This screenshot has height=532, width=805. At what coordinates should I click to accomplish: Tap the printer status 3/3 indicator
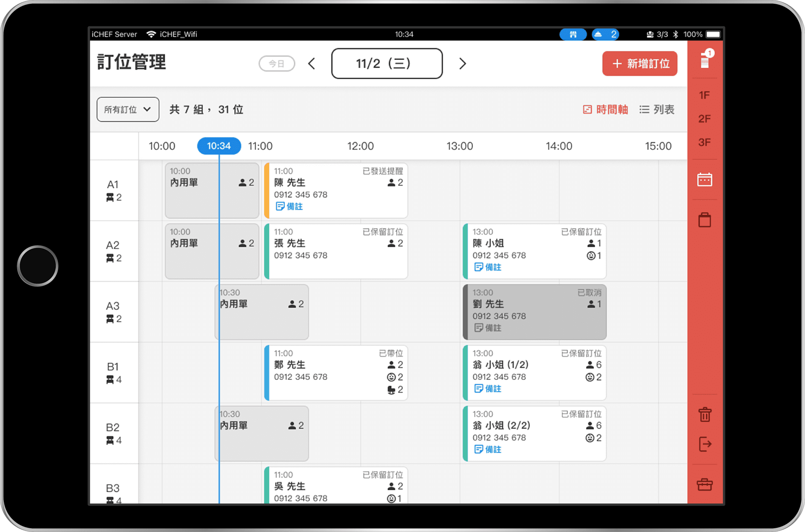coord(657,34)
